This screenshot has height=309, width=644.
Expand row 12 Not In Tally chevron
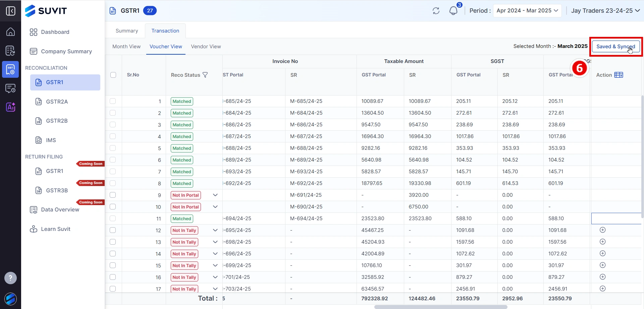click(x=215, y=230)
